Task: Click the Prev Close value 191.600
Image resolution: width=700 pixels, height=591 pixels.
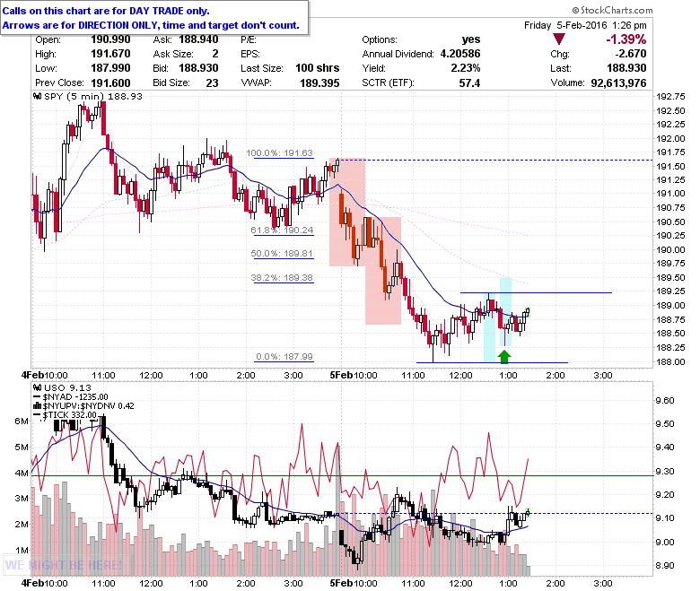Action: 110,83
